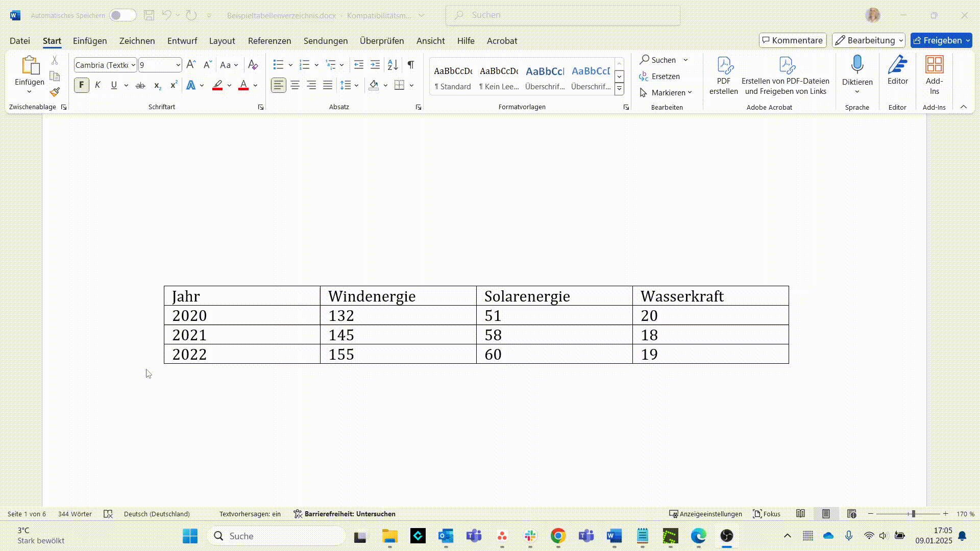Toggle bold formatting button F

click(x=81, y=85)
